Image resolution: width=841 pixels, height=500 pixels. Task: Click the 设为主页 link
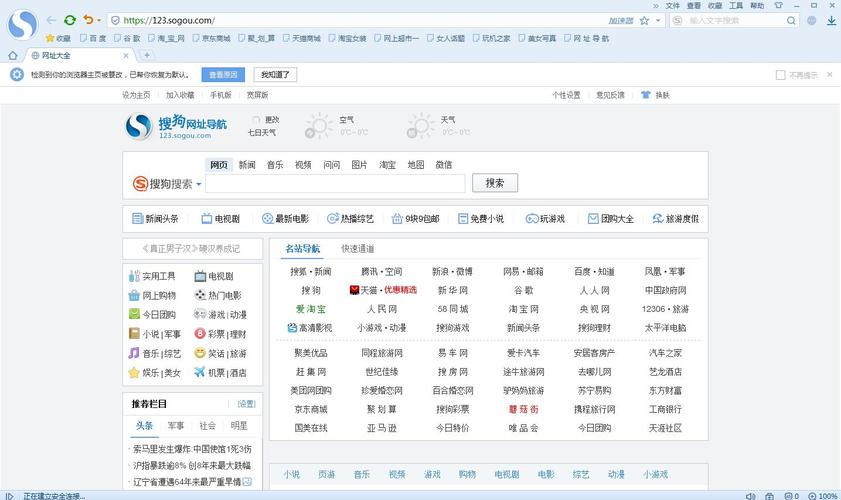tap(136, 95)
